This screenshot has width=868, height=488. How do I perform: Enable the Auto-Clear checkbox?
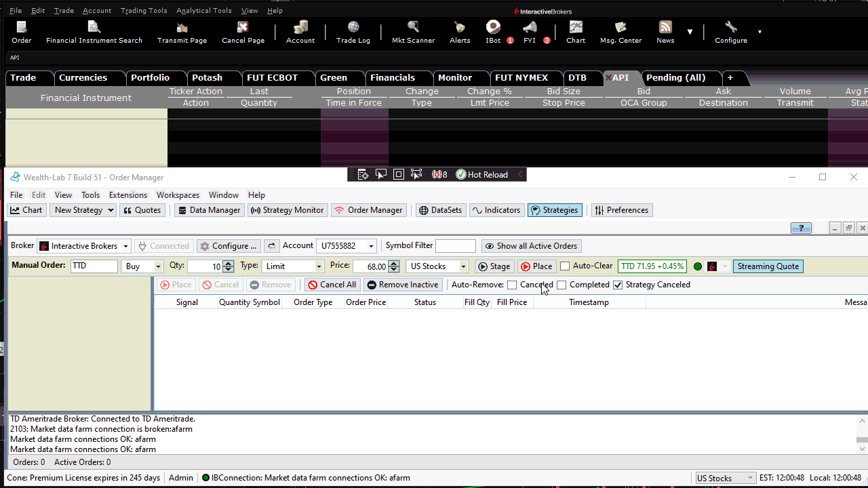click(565, 266)
